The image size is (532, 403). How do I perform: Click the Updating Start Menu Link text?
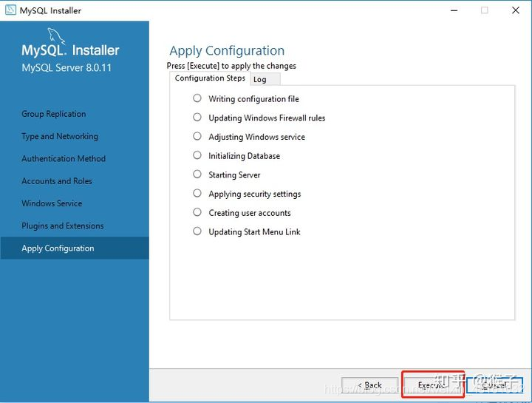254,232
